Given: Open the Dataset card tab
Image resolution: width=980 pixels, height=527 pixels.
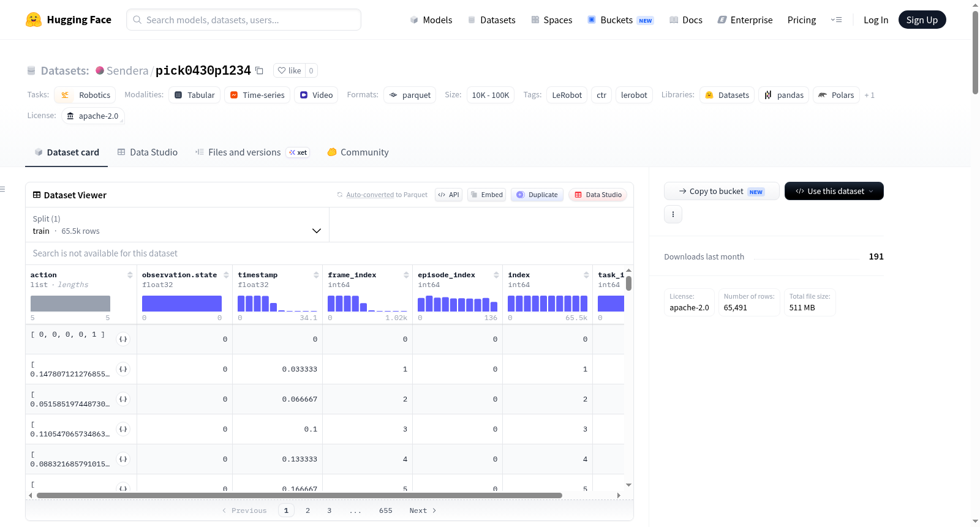Looking at the screenshot, I should tap(66, 152).
